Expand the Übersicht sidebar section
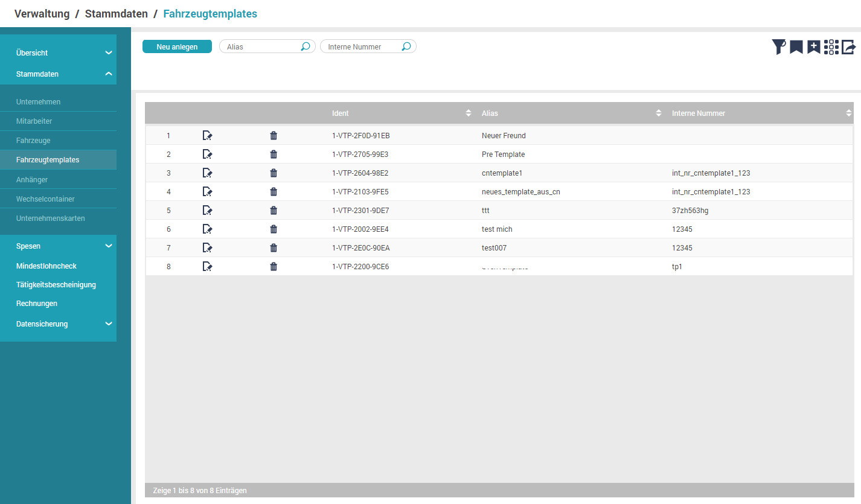 click(x=109, y=53)
